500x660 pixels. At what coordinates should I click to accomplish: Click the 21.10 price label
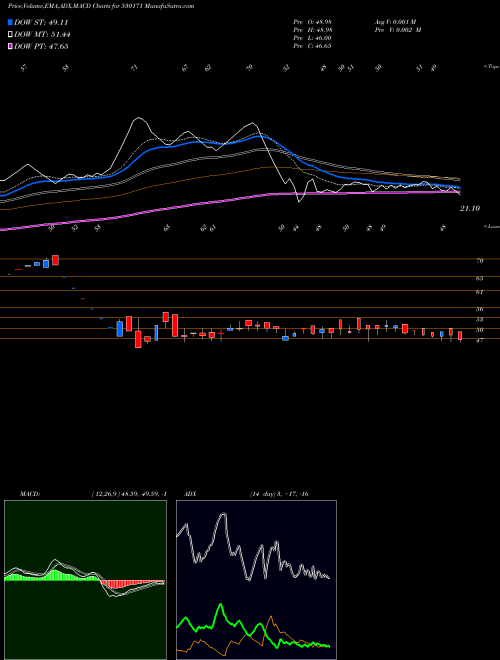[x=470, y=208]
